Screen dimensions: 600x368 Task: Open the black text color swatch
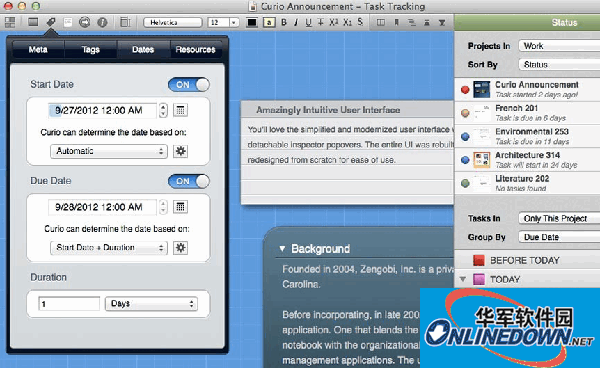[252, 23]
